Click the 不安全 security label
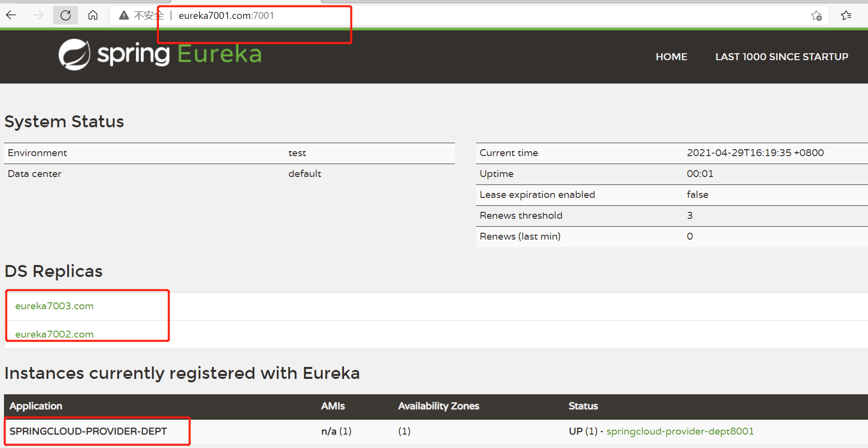This screenshot has height=448, width=868. tap(148, 15)
